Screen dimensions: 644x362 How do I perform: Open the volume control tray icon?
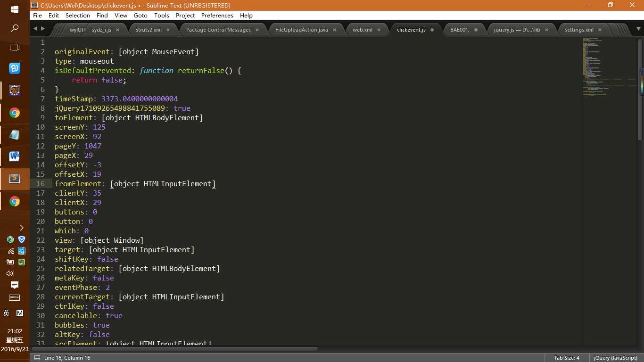[x=10, y=273]
